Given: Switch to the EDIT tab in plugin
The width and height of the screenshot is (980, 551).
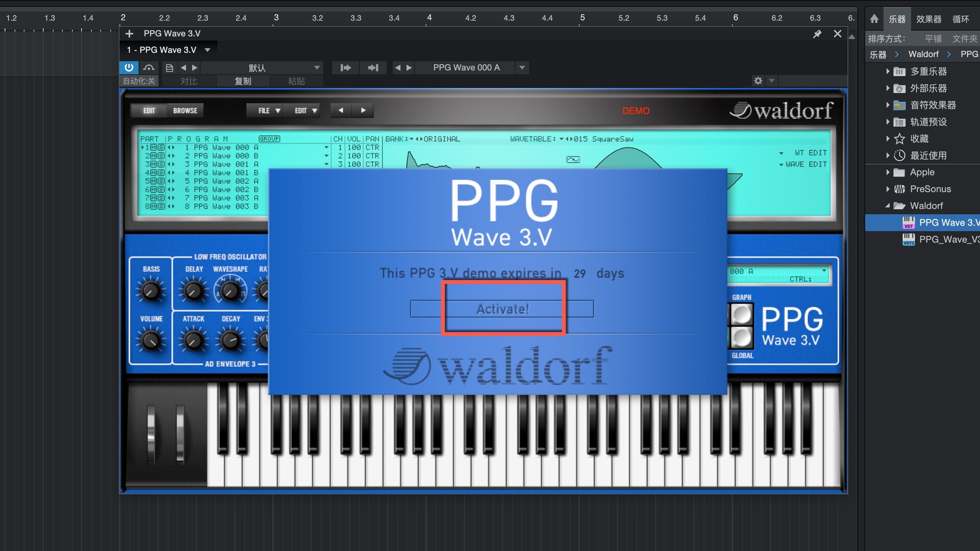Looking at the screenshot, I should pos(149,111).
